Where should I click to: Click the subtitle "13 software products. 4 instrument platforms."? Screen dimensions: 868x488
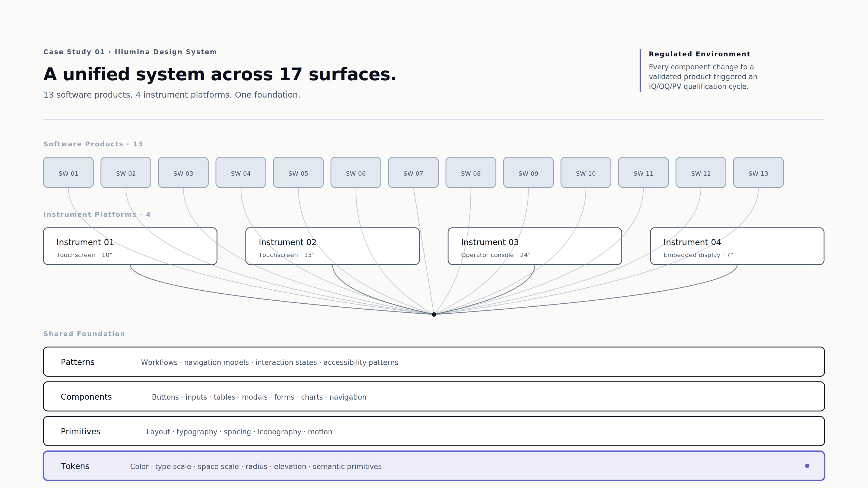tap(138, 95)
